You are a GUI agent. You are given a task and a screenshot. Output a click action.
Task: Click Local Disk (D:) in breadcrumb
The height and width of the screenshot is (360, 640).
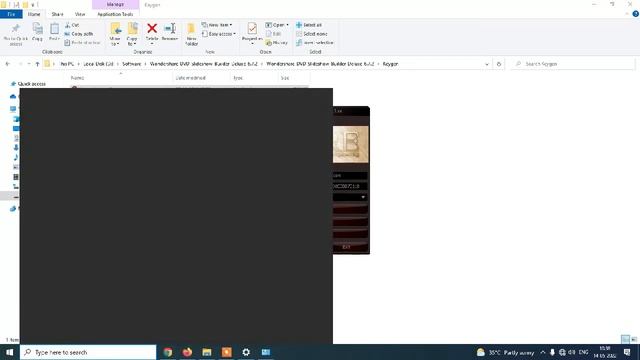(98, 64)
